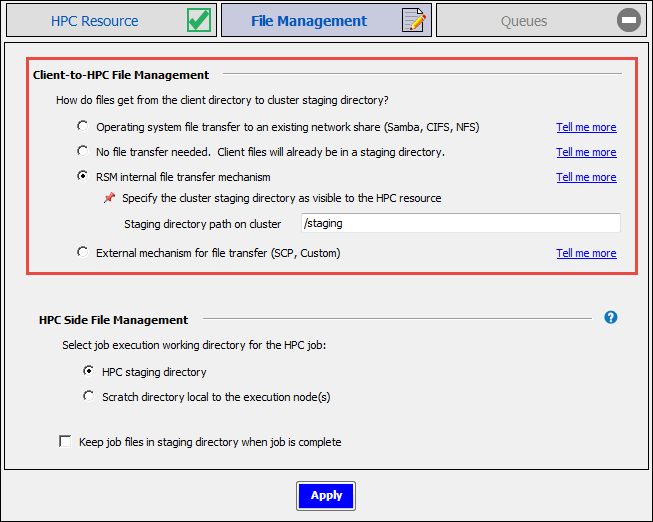Click green checkmark icon on HPC Resource
Screen dimensions: 653x522
(x=199, y=20)
